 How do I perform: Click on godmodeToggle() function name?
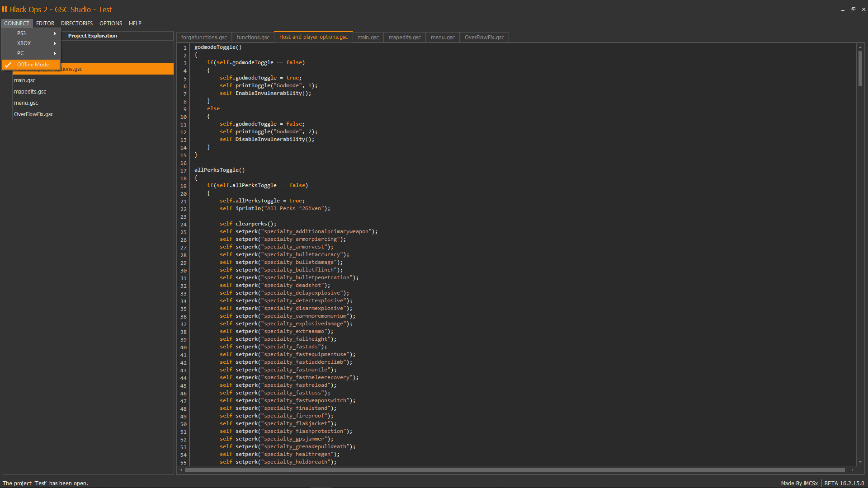(218, 47)
